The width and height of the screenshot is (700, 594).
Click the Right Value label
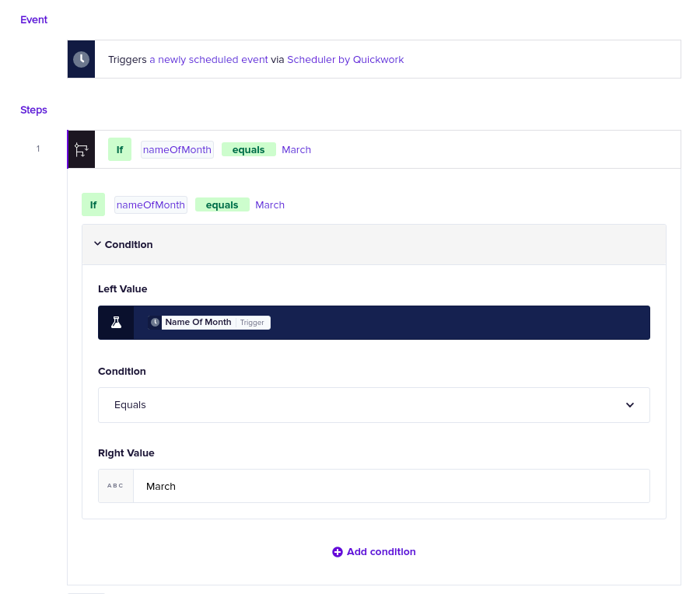pyautogui.click(x=126, y=453)
